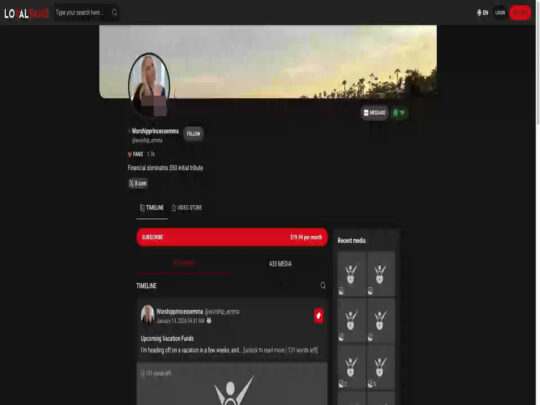Open the EN language selector
540x405 pixels.
482,13
